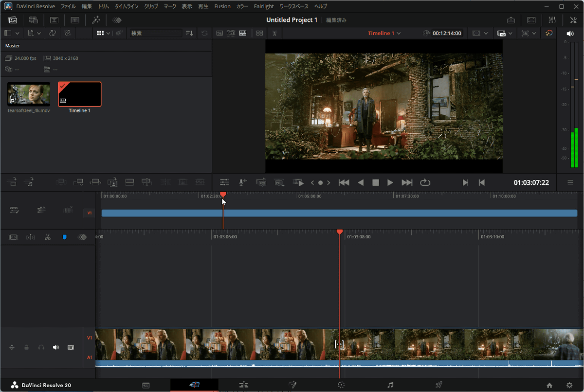Open the thumbnail view options dropdown
The height and width of the screenshot is (392, 584).
[x=108, y=33]
